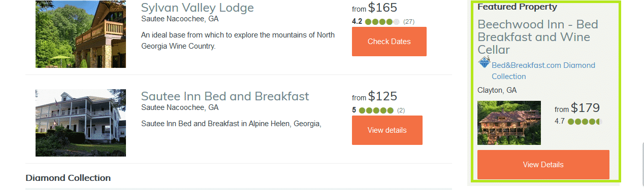The width and height of the screenshot is (644, 190).
Task: Click the $125 price for Sautee Inn
Action: [x=382, y=96]
